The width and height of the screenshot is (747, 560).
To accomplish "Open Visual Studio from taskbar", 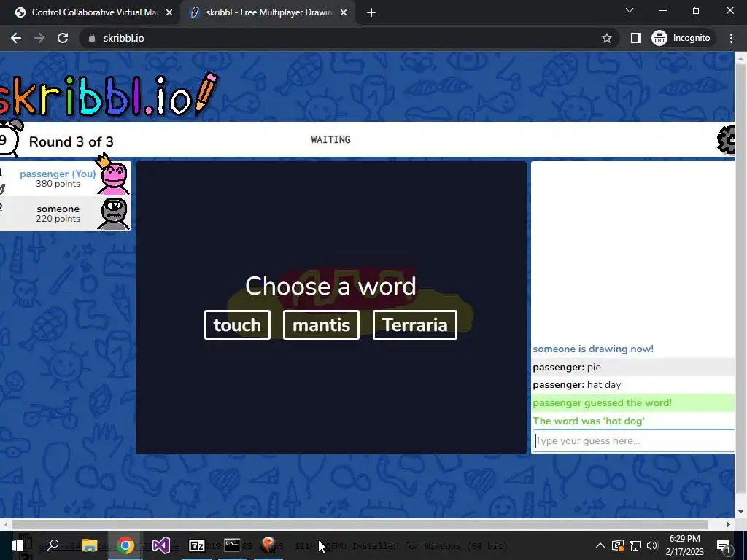I will [161, 545].
